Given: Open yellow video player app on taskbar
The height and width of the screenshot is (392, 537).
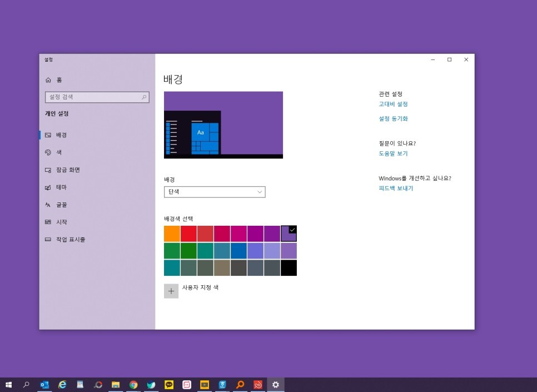Looking at the screenshot, I should [x=205, y=385].
